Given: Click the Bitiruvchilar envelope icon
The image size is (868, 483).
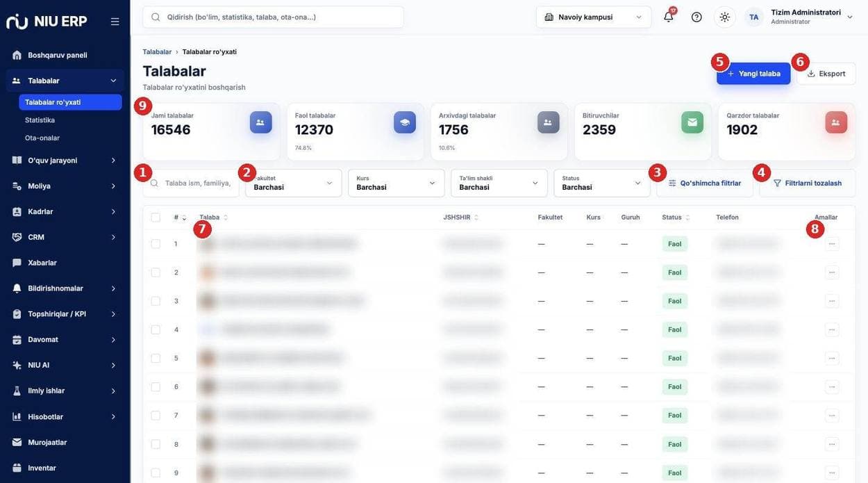Looking at the screenshot, I should [x=692, y=122].
